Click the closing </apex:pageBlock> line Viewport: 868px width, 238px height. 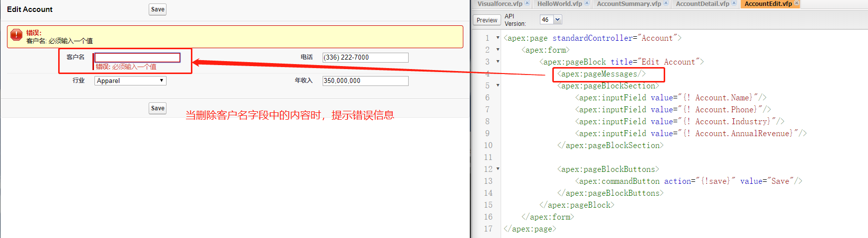(577, 205)
